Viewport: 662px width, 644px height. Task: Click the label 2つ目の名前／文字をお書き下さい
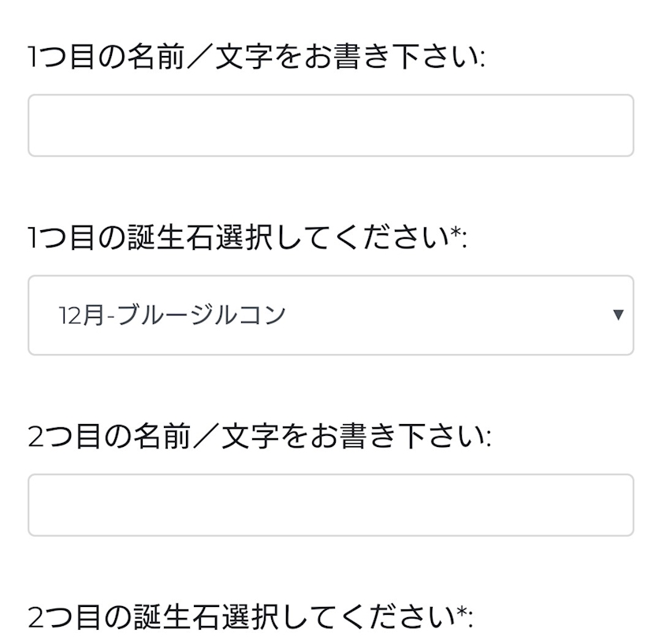pos(259,437)
